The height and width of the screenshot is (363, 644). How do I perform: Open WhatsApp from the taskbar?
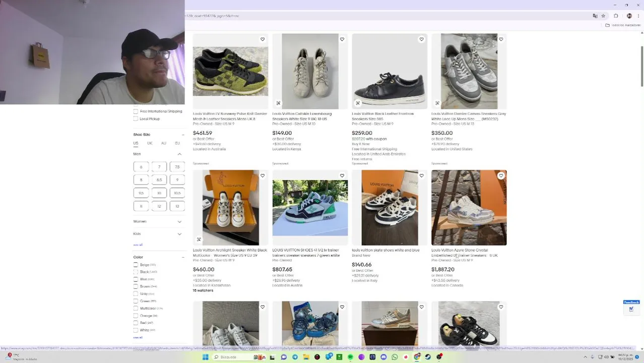[395, 357]
